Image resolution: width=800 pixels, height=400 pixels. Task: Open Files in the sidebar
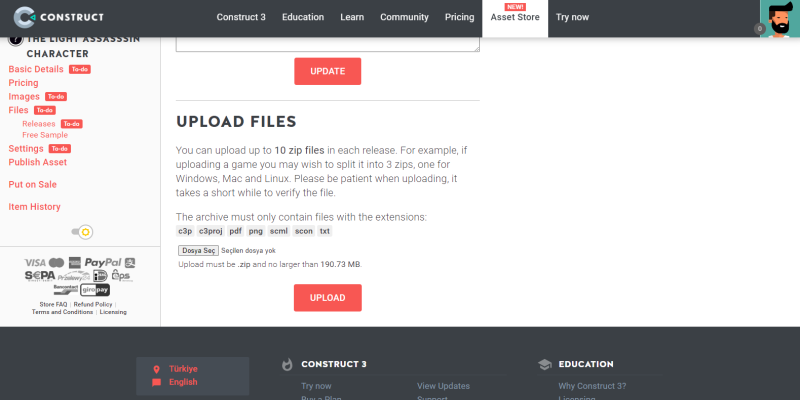point(18,110)
